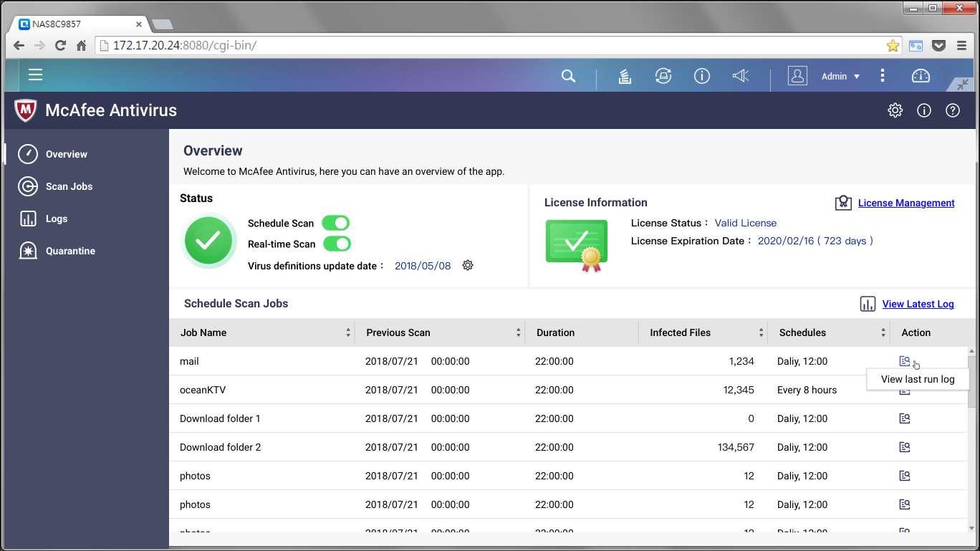Image resolution: width=980 pixels, height=551 pixels.
Task: Click the Pocket extension icon
Action: [x=938, y=45]
